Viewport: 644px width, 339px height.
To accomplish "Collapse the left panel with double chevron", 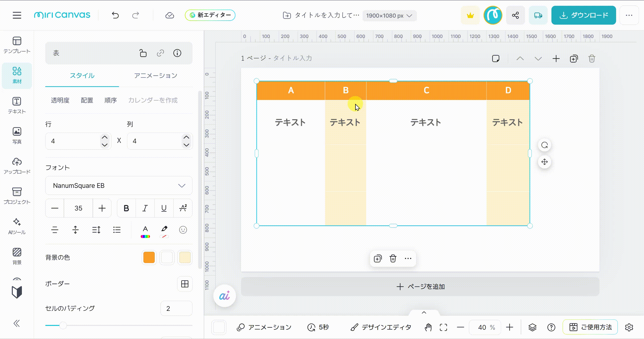I will tap(17, 323).
